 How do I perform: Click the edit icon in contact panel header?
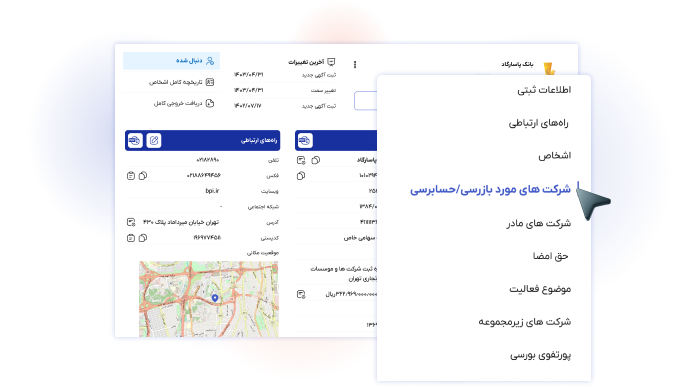[x=154, y=140]
